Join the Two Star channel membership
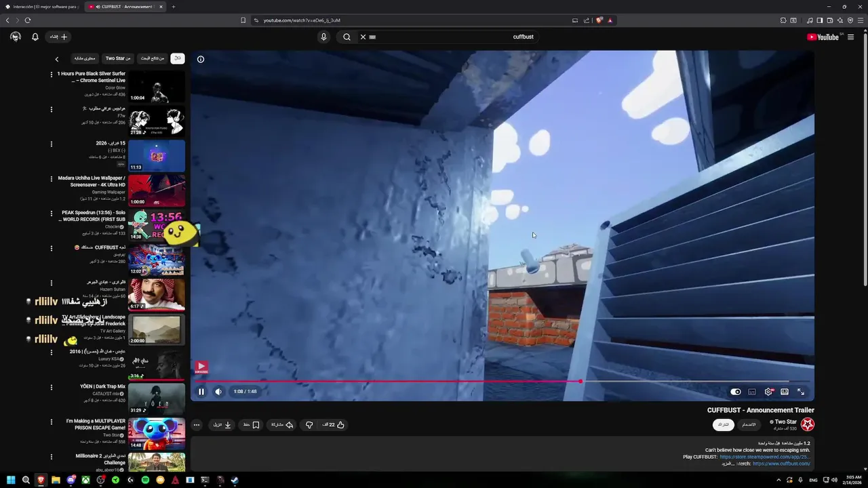 749,425
